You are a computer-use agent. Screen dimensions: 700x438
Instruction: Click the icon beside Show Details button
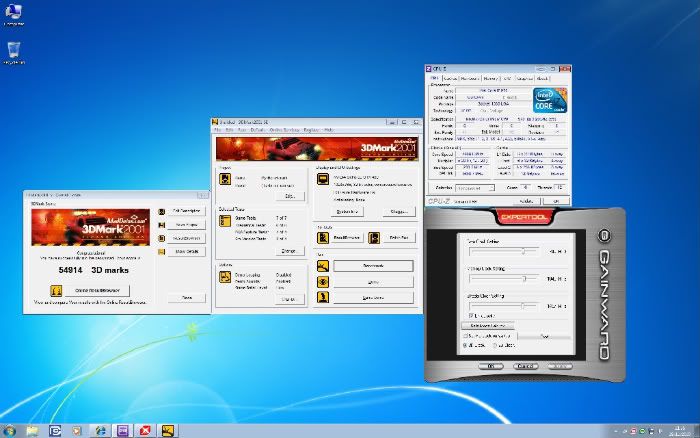[x=162, y=252]
